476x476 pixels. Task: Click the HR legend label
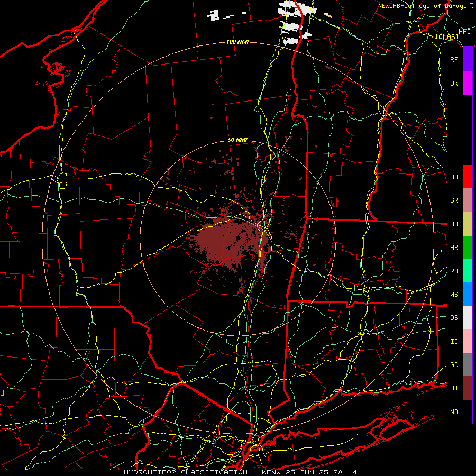[454, 247]
